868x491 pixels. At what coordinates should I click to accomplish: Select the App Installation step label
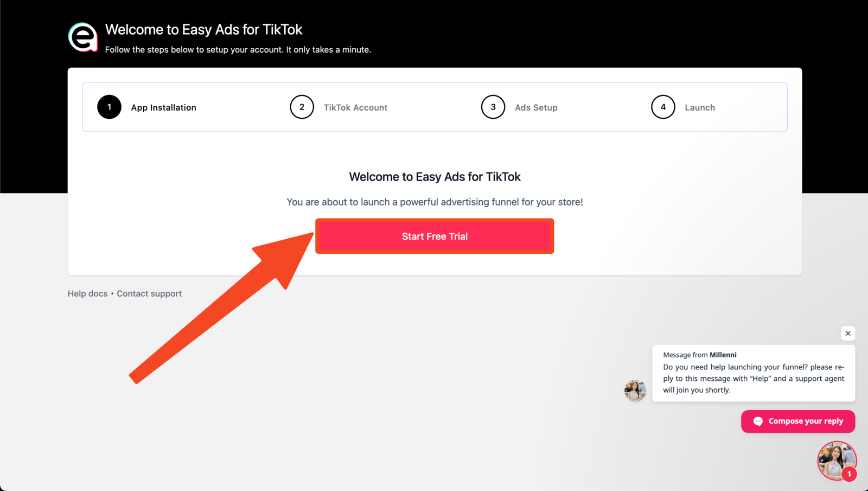tap(163, 107)
